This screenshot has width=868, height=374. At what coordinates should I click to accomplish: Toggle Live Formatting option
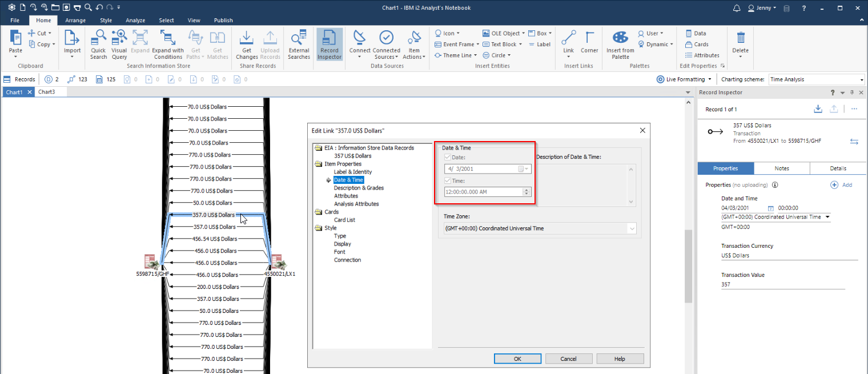[x=684, y=79]
